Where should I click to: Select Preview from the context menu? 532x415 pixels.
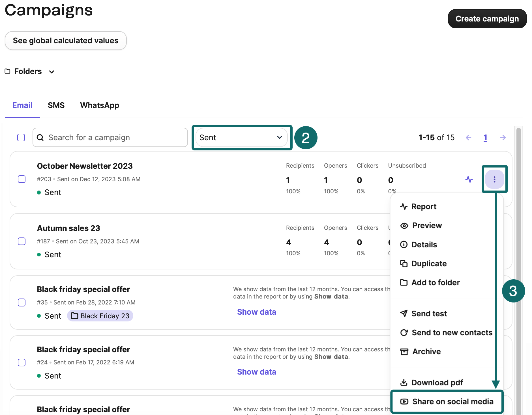[426, 226]
